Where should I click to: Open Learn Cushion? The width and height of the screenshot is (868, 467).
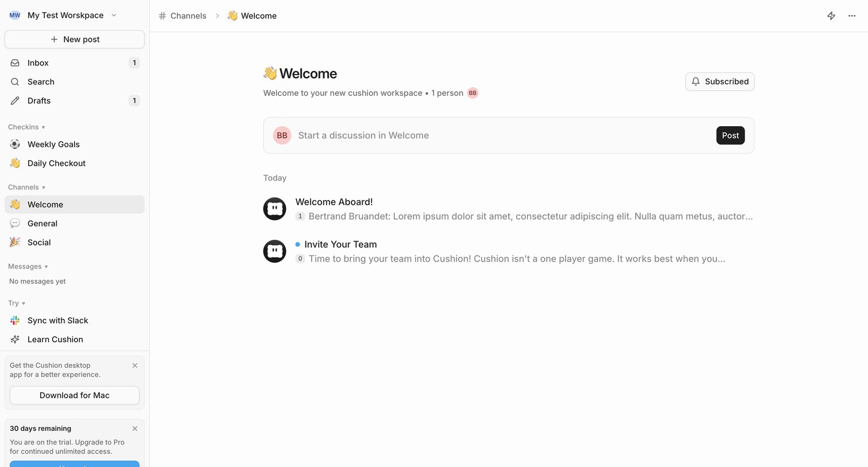[75, 340]
